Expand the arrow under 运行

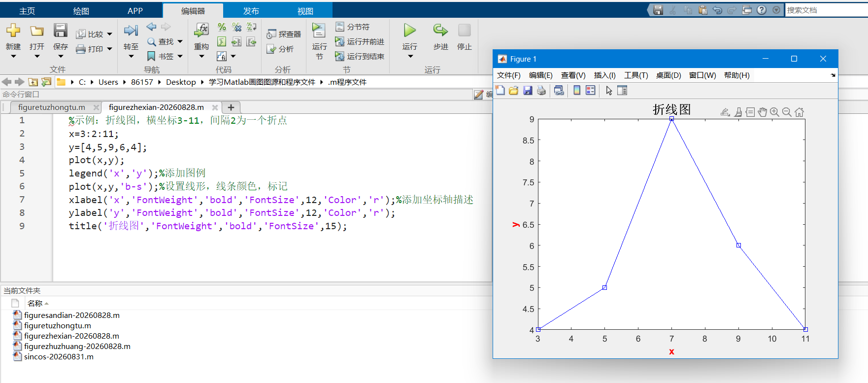(410, 56)
